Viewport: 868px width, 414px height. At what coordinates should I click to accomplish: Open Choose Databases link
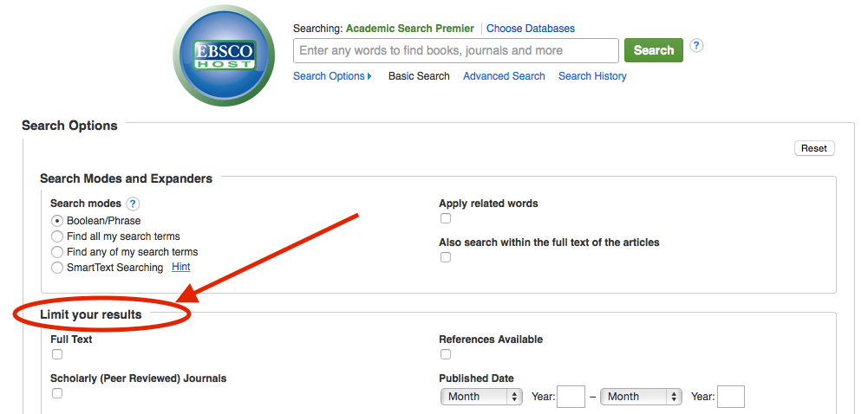click(531, 29)
